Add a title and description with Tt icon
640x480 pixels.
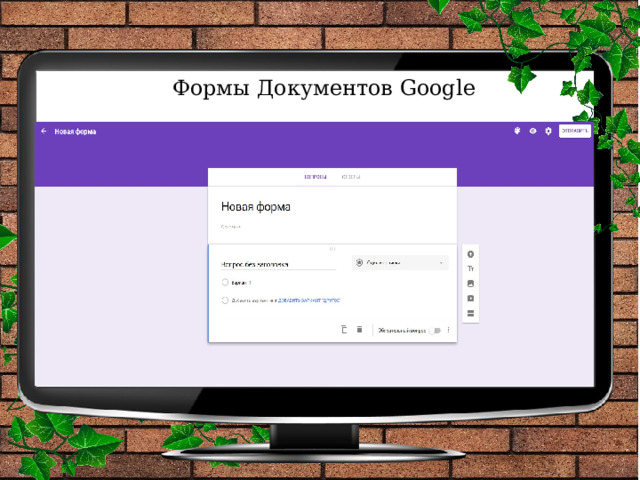click(x=471, y=269)
